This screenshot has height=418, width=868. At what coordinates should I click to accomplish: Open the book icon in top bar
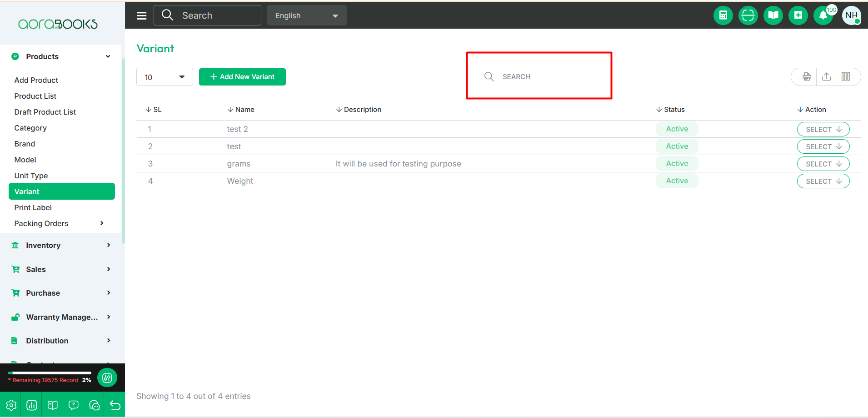coord(773,15)
